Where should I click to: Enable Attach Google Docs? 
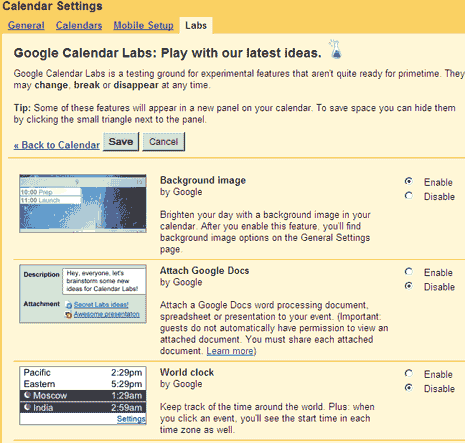(x=409, y=272)
